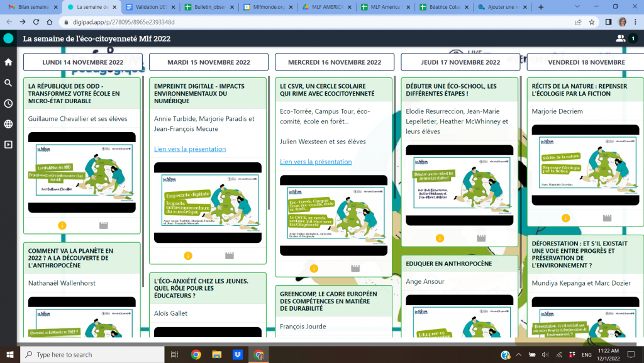
Task: Close the La semaine de tab
Action: (x=114, y=7)
